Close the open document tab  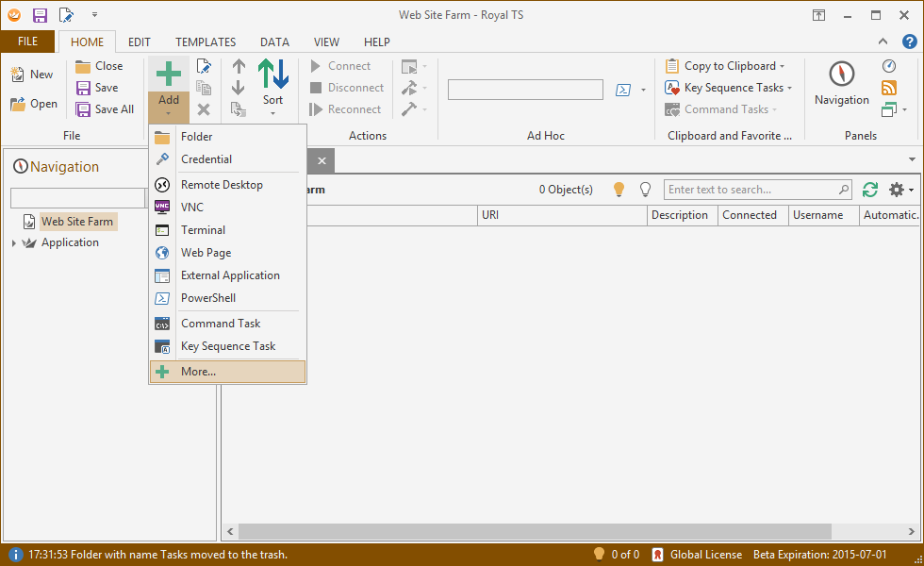pos(322,160)
